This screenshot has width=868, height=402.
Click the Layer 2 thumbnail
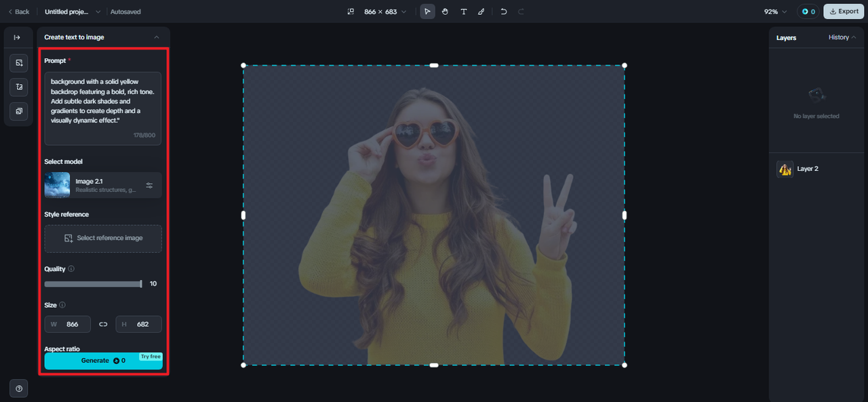click(x=785, y=169)
